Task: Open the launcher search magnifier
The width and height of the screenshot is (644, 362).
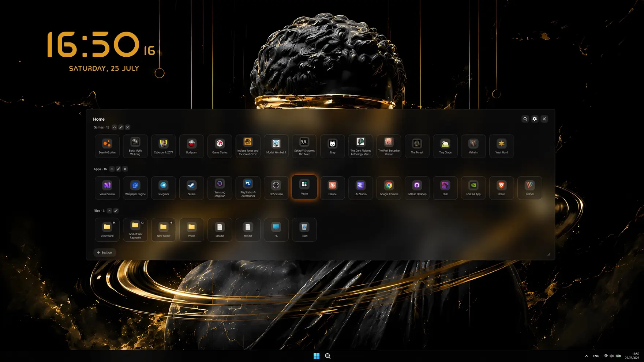Action: pos(525,119)
